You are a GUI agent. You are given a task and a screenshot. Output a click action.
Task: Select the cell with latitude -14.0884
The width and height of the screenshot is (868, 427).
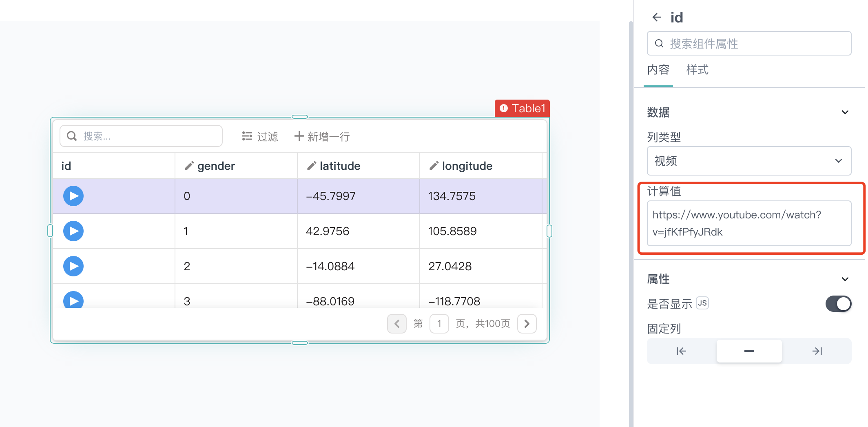click(359, 266)
